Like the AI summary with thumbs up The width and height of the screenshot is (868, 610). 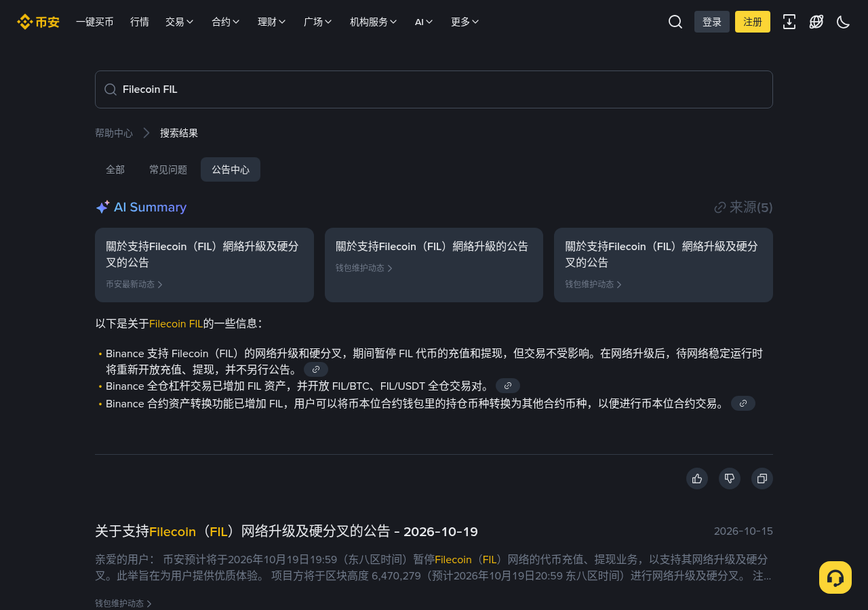[x=697, y=479]
